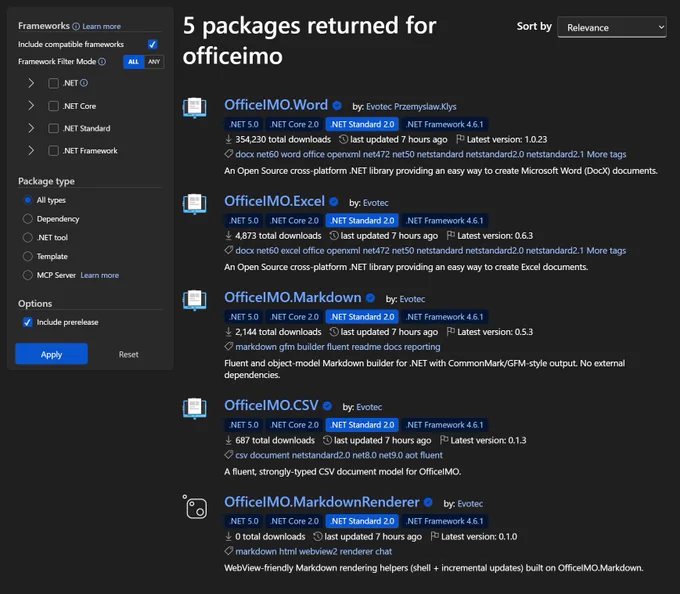
Task: Click the flag icon before Latest version 1.0.23
Action: click(460, 139)
